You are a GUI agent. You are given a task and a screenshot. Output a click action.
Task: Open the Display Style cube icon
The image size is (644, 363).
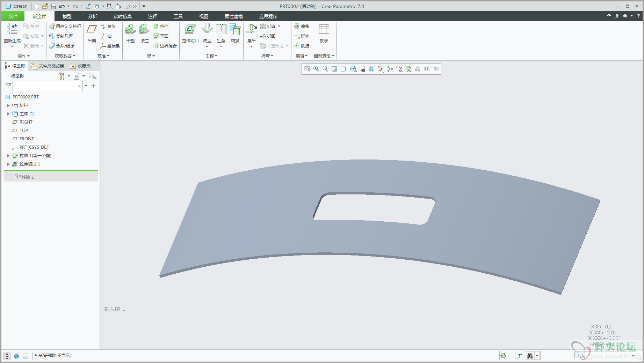coord(344,69)
